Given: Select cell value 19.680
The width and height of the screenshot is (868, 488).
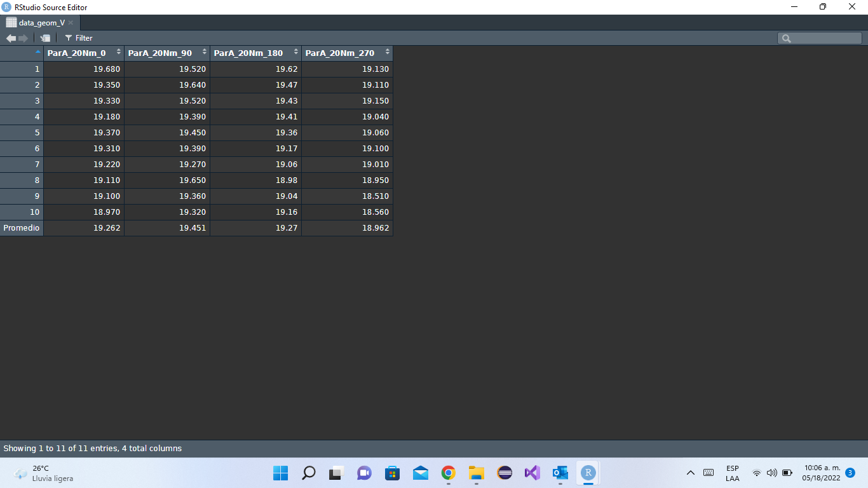Looking at the screenshot, I should [x=107, y=69].
